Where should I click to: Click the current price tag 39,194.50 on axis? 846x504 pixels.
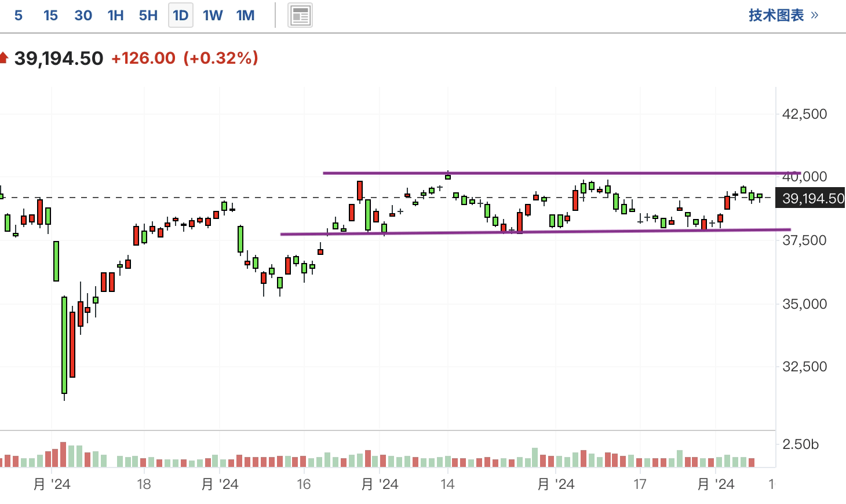(x=810, y=198)
